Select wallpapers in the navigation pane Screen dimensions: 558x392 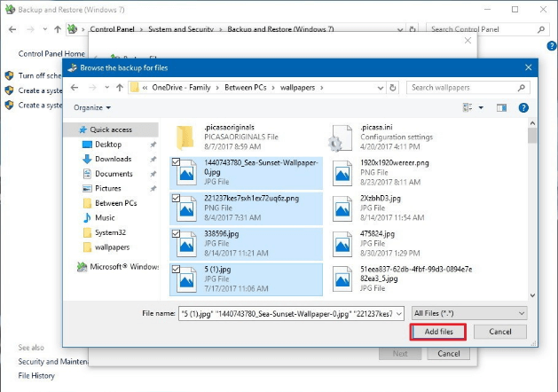(112, 247)
